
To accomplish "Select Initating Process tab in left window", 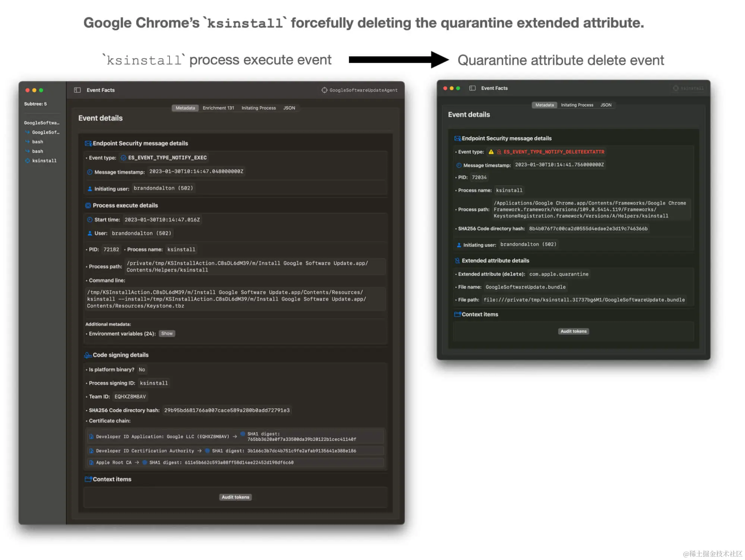I will [258, 108].
